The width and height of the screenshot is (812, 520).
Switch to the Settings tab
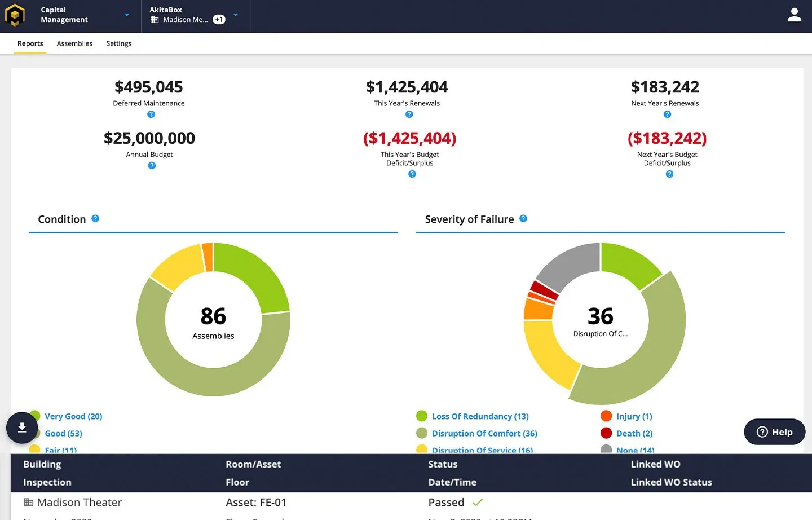pos(118,43)
